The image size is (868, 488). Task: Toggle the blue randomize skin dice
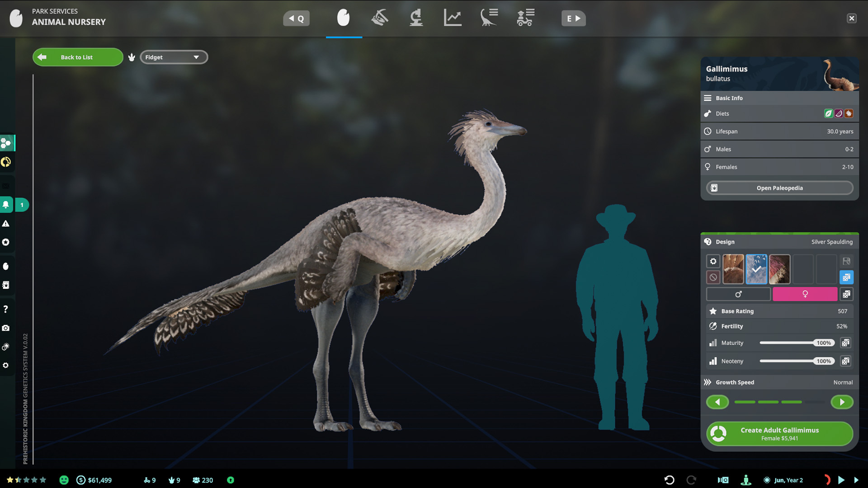point(846,277)
